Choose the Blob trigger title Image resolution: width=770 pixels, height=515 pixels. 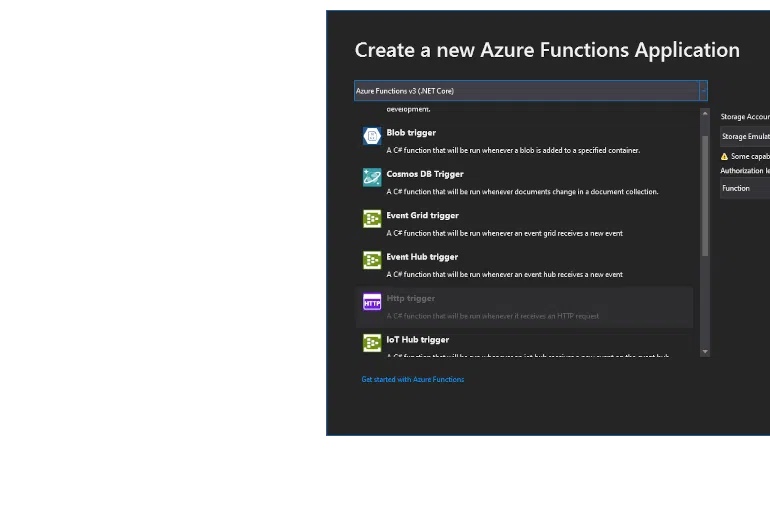click(411, 133)
